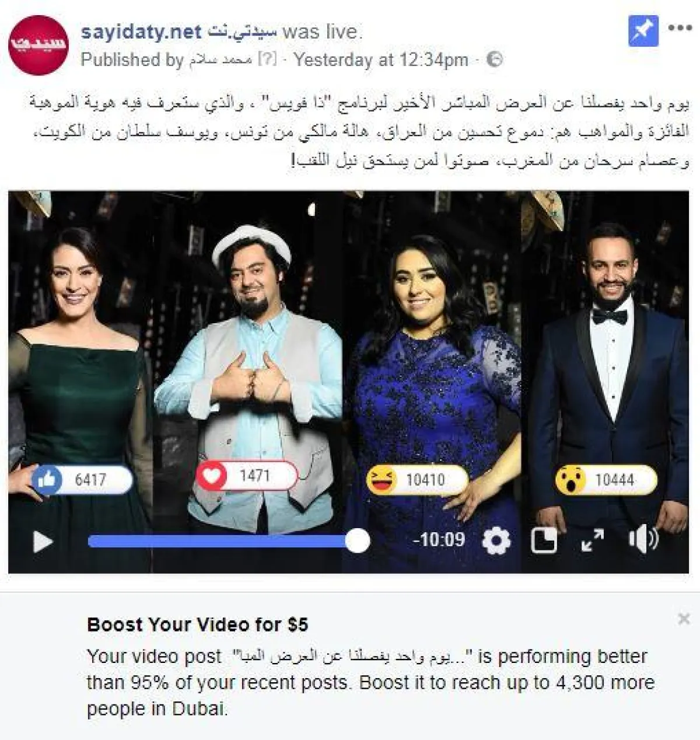This screenshot has width=700, height=740.
Task: Open the Yesterday at 12:34pm timestamp
Action: pyautogui.click(x=381, y=60)
